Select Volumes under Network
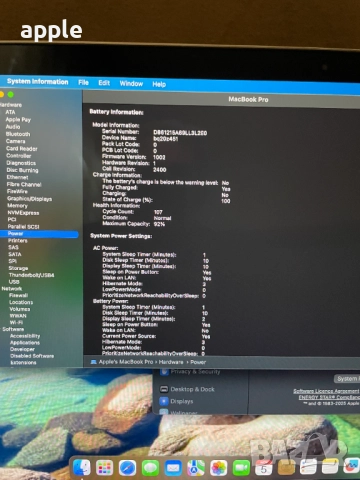This screenshot has width=360, height=480. pyautogui.click(x=20, y=309)
